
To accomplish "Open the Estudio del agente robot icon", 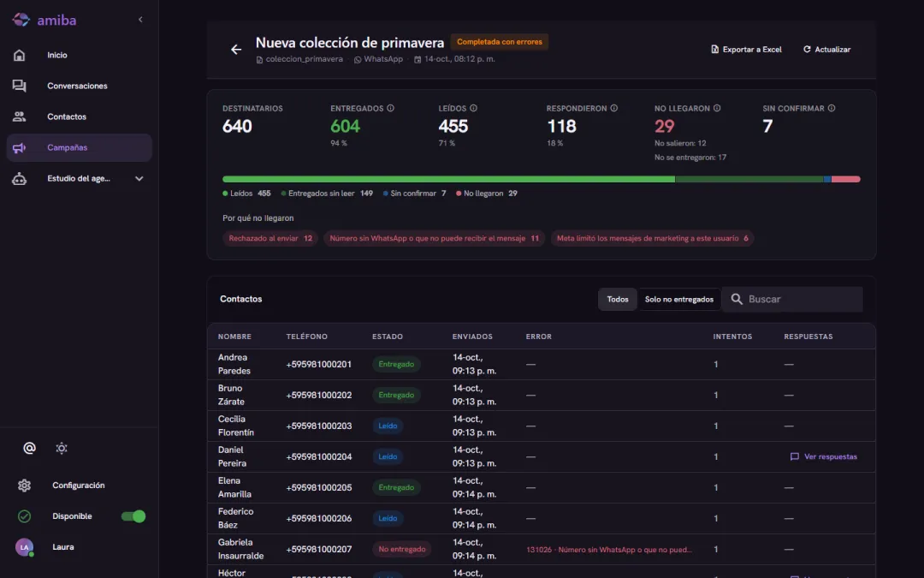I will (x=20, y=179).
